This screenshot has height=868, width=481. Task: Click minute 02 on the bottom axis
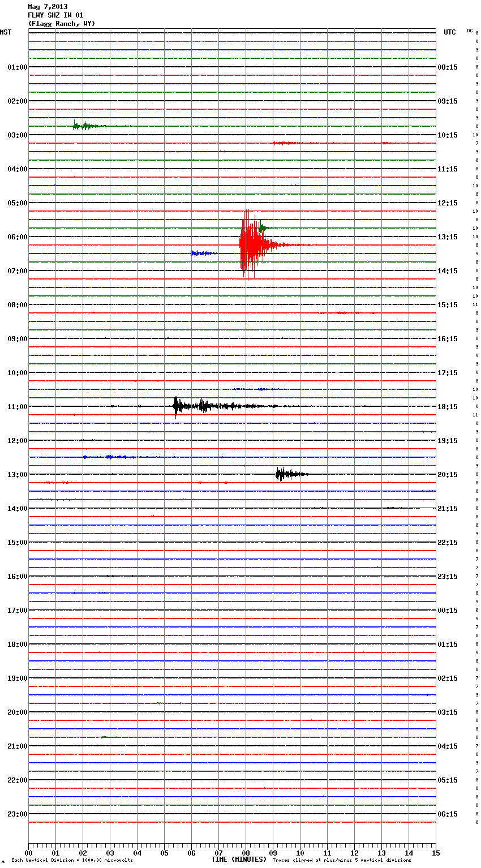pos(83,853)
